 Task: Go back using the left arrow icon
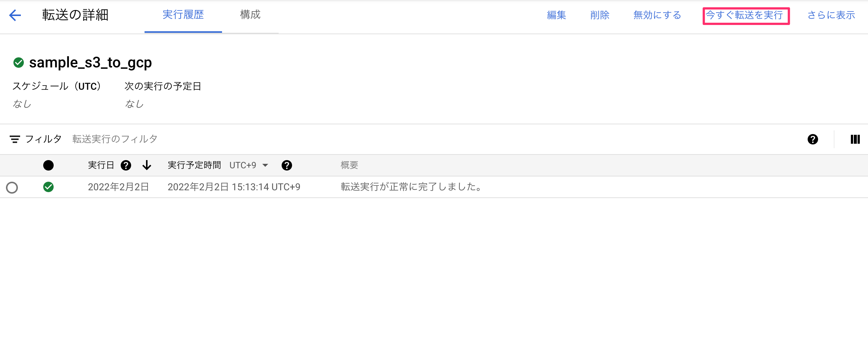pyautogui.click(x=15, y=15)
